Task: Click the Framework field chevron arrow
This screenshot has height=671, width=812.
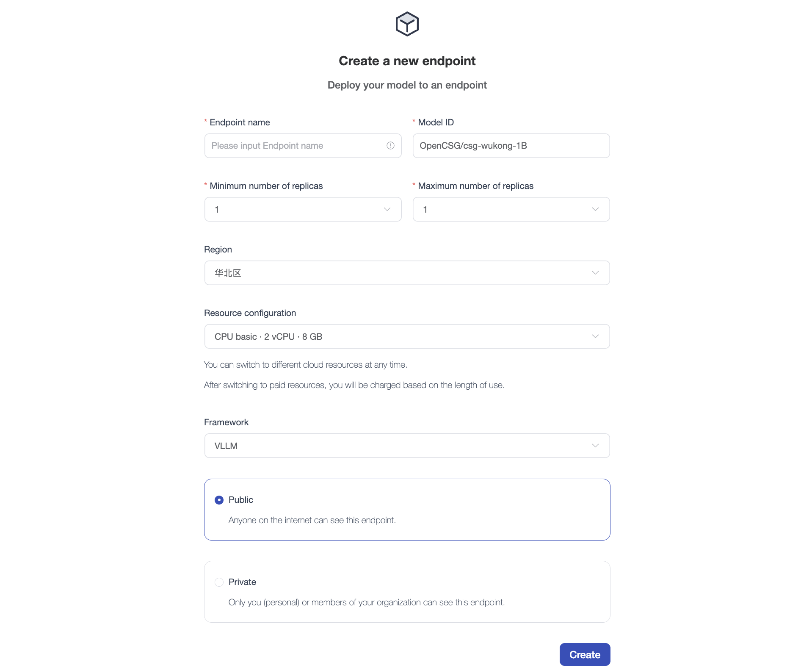Action: click(x=595, y=446)
